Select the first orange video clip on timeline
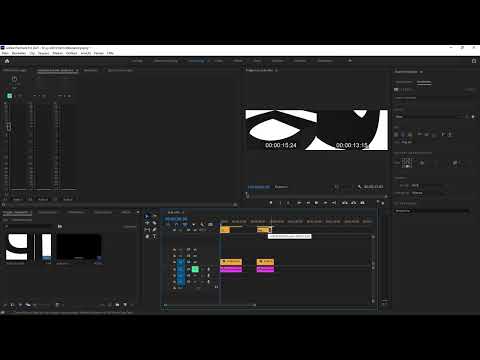Screen dimensions: 480x360 tap(231, 262)
